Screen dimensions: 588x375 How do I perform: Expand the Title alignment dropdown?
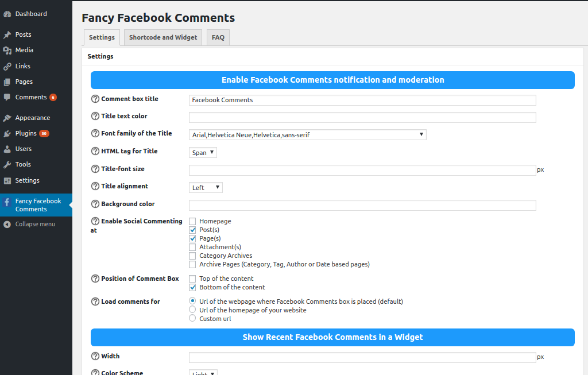206,188
